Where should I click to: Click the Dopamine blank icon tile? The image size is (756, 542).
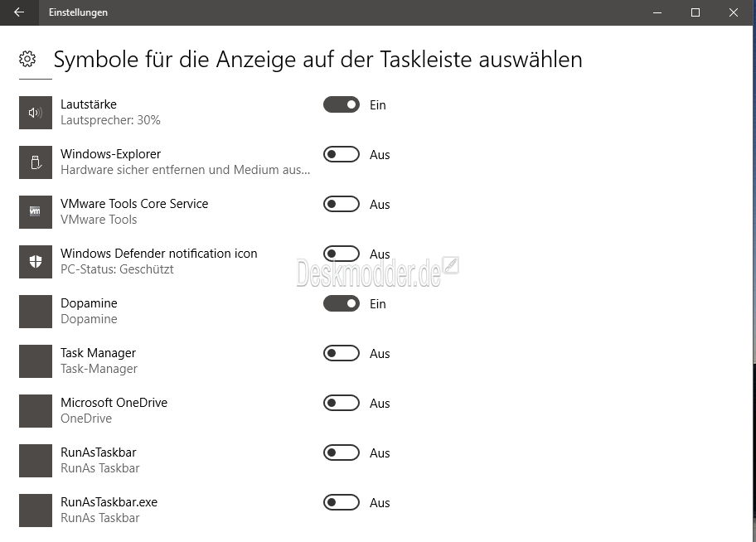(36, 312)
